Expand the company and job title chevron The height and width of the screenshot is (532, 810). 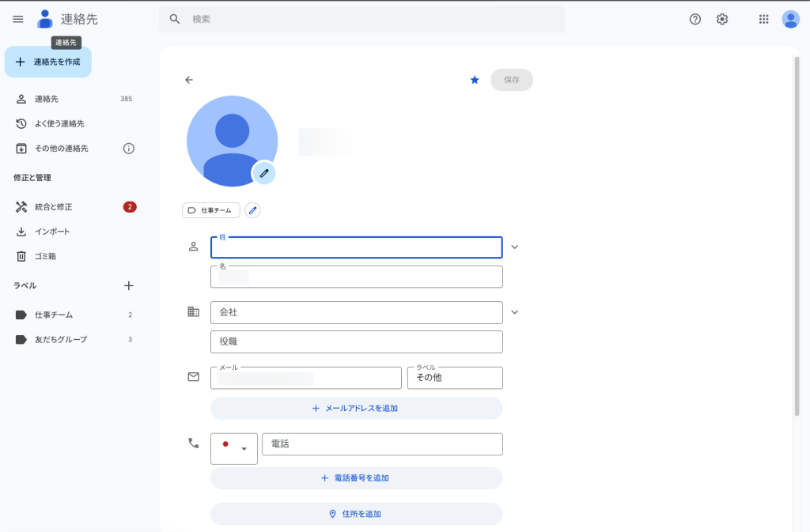click(x=514, y=311)
